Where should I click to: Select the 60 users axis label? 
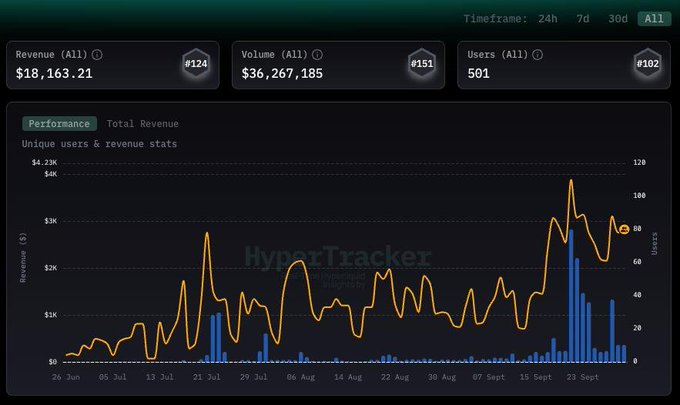tap(637, 262)
